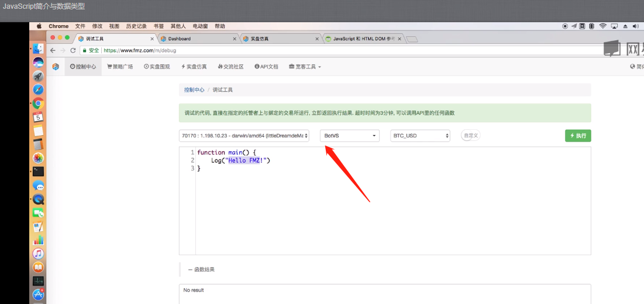
Task: Open the BotVS exchange dropdown
Action: (350, 136)
